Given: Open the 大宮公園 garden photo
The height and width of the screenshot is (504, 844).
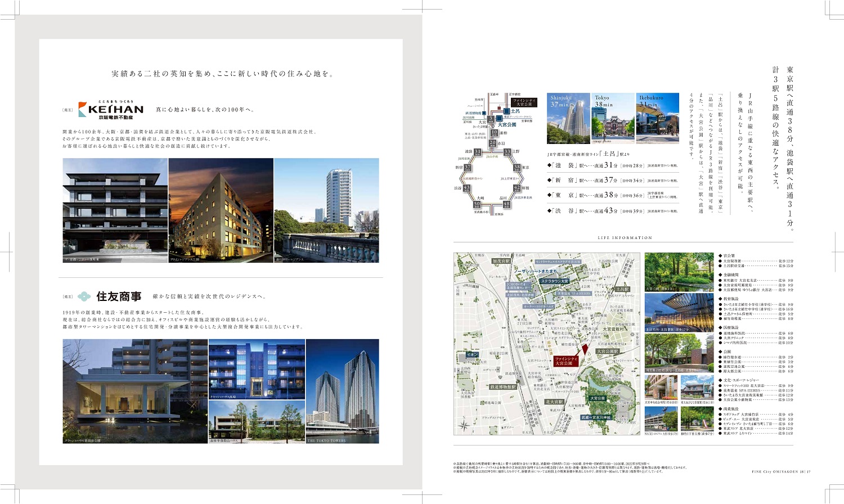Looking at the screenshot, I should click(x=679, y=272).
